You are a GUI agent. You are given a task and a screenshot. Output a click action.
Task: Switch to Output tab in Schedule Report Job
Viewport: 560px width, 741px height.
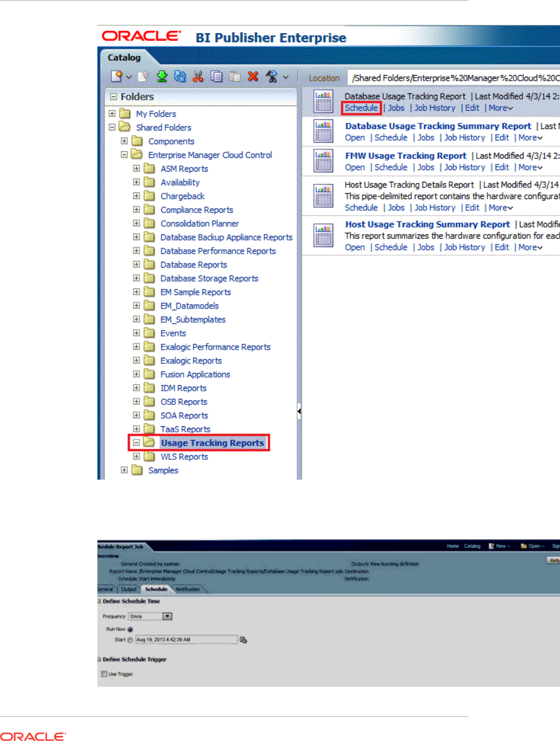tap(129, 589)
